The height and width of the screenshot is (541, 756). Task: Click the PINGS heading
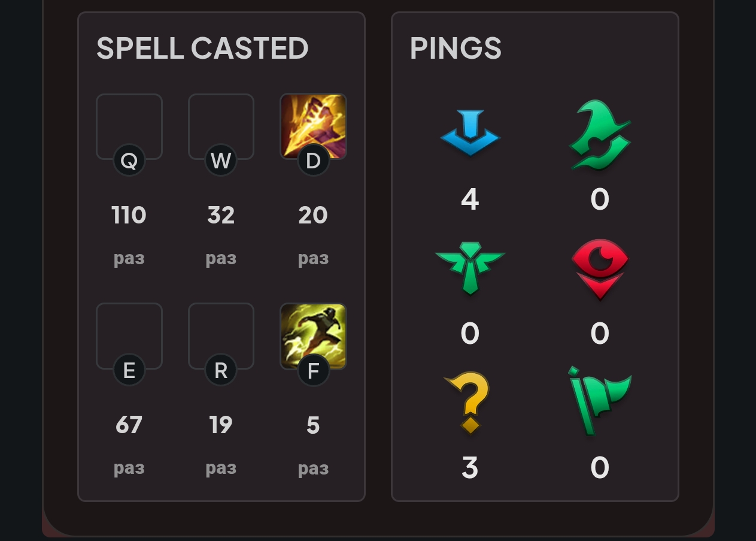[x=456, y=49]
